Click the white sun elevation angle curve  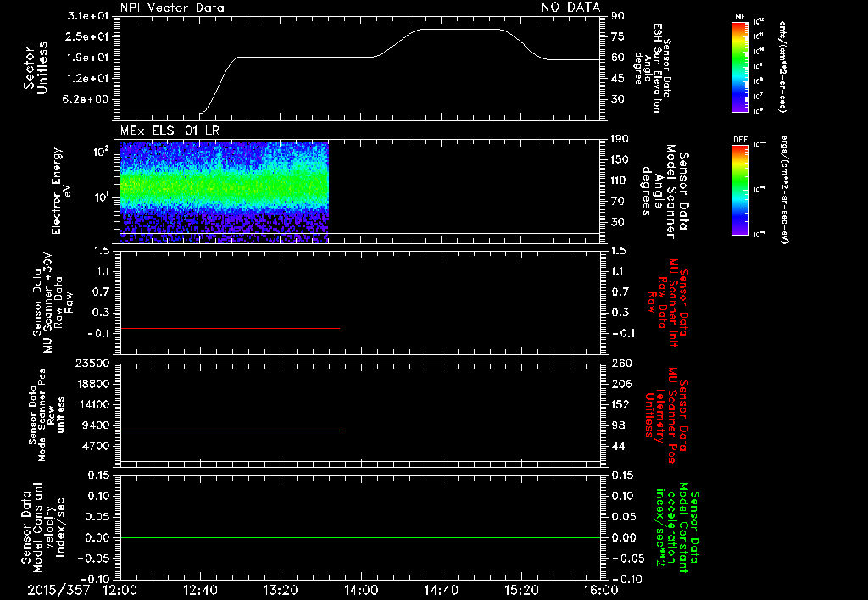[x=359, y=71]
